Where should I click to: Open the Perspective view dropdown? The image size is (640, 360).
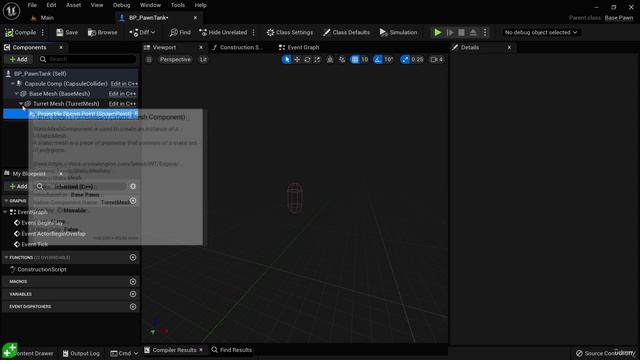coord(175,60)
